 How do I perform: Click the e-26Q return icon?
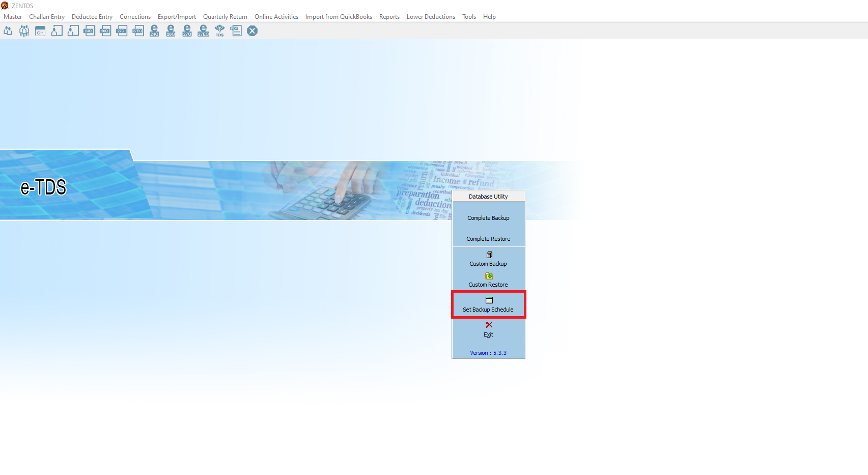pyautogui.click(x=171, y=31)
